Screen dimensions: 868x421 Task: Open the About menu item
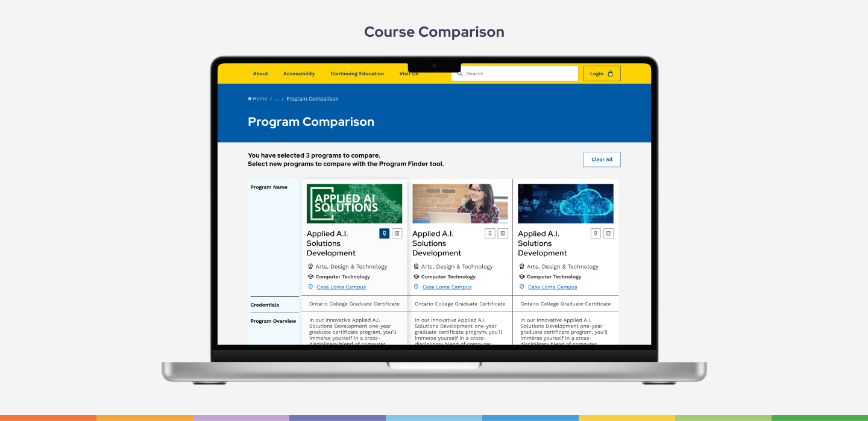pos(260,73)
